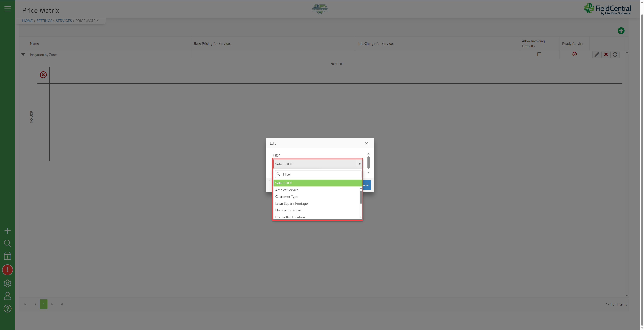Viewport: 644px width, 330px height.
Task: Click the Ready for Use red status icon
Action: [x=574, y=54]
